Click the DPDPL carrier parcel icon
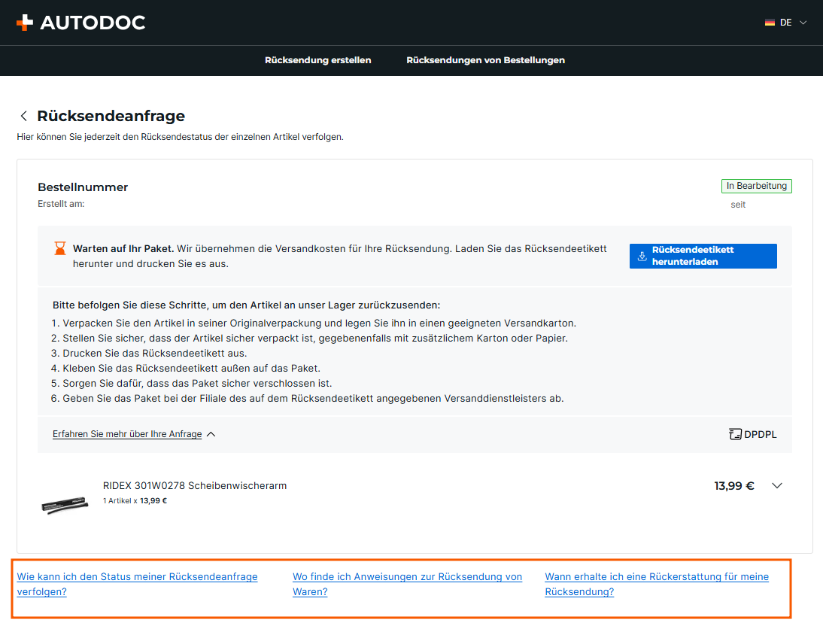The image size is (823, 644). 735,434
